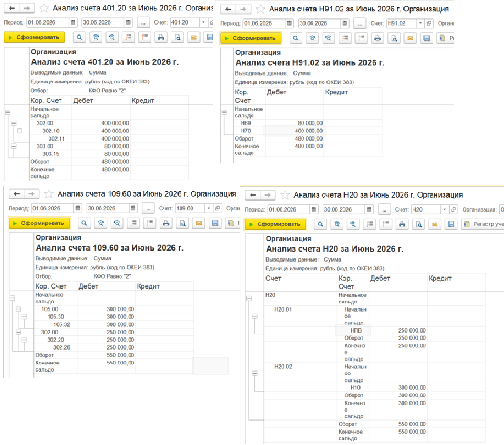The width and height of the screenshot is (504, 445).
Task: Open print preview in the Н20 window
Action: [419, 224]
